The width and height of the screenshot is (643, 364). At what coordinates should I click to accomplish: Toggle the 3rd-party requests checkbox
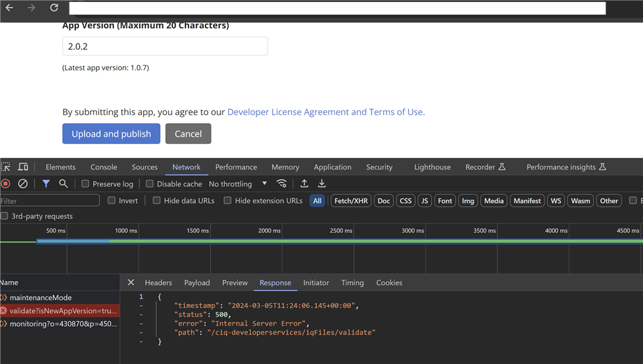5,216
